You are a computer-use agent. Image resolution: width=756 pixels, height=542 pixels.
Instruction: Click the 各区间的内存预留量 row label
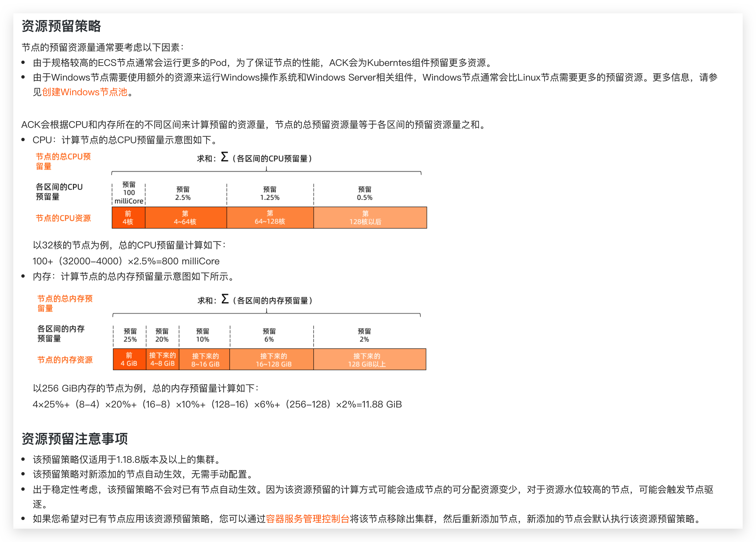tap(61, 334)
